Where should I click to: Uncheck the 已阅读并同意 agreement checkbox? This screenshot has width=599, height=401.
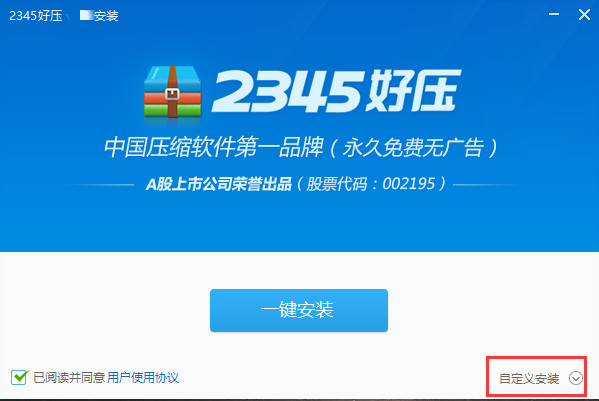click(x=19, y=377)
